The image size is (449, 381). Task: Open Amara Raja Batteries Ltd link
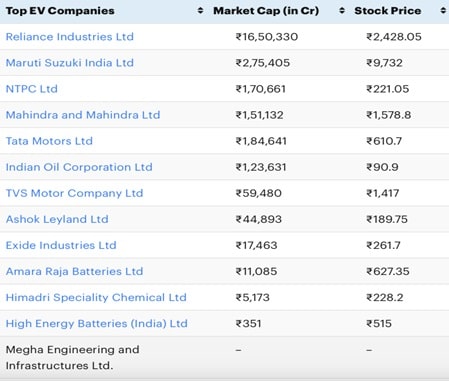tap(74, 271)
